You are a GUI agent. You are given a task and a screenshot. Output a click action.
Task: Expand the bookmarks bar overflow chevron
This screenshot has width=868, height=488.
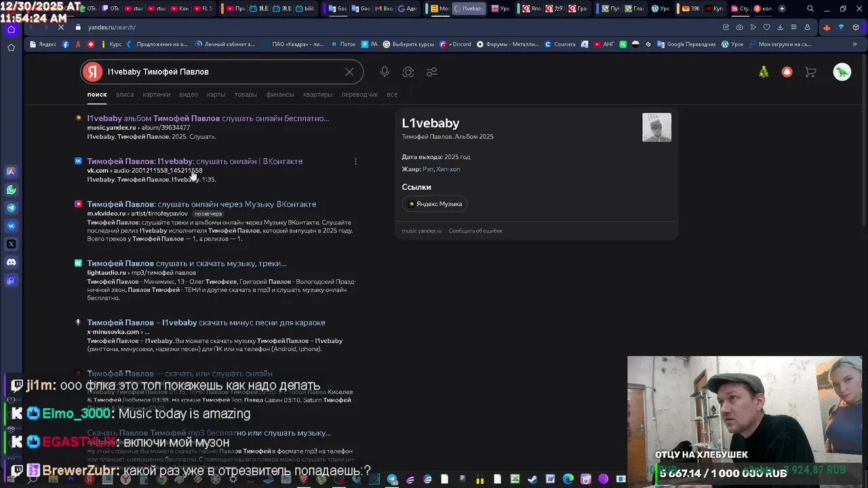[854, 44]
